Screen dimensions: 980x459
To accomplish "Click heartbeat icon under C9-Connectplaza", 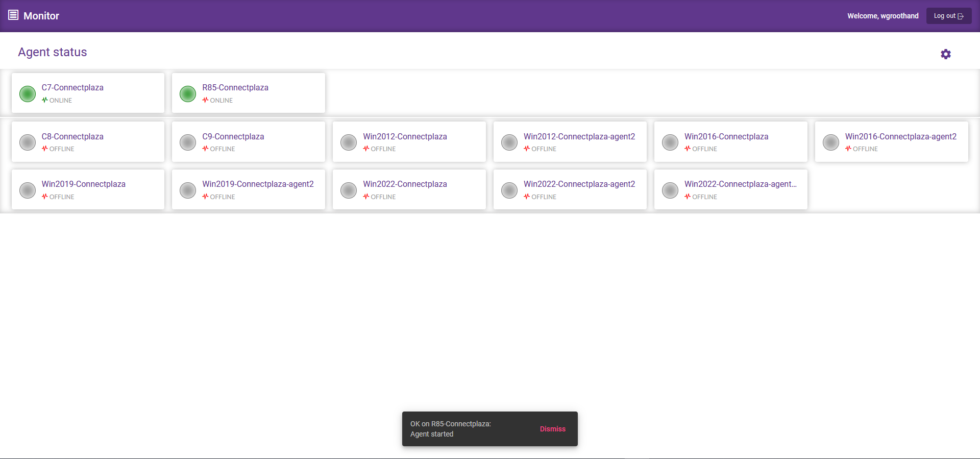I will [x=205, y=149].
